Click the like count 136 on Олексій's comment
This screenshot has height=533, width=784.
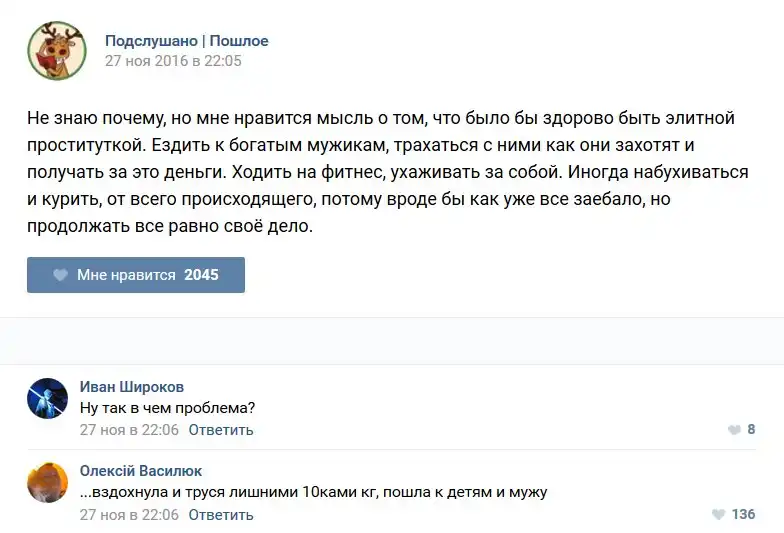coord(743,515)
